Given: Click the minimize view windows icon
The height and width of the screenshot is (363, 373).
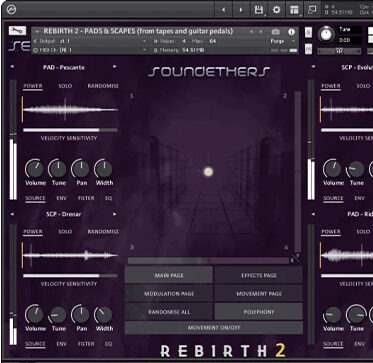Looking at the screenshot, I should pyautogui.click(x=312, y=10).
